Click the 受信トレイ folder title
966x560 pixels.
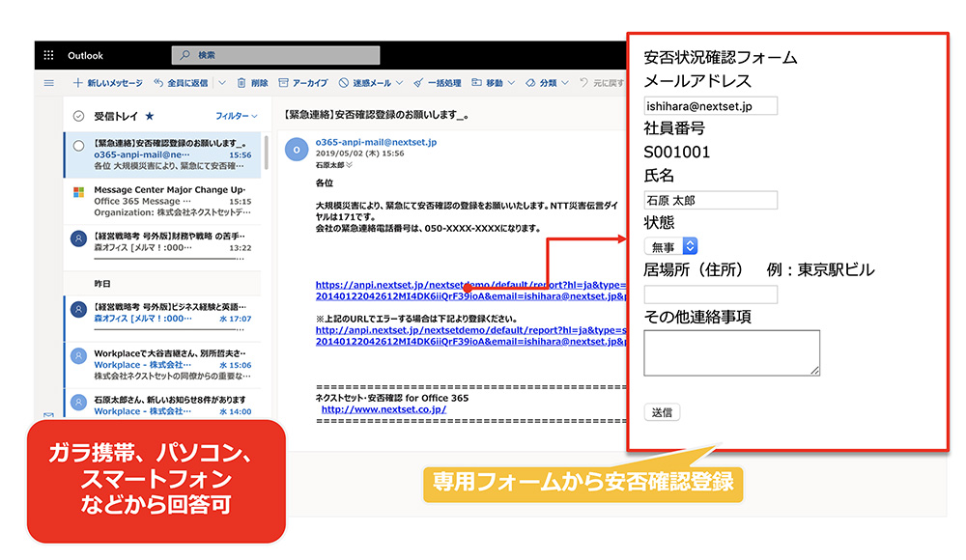tap(116, 116)
